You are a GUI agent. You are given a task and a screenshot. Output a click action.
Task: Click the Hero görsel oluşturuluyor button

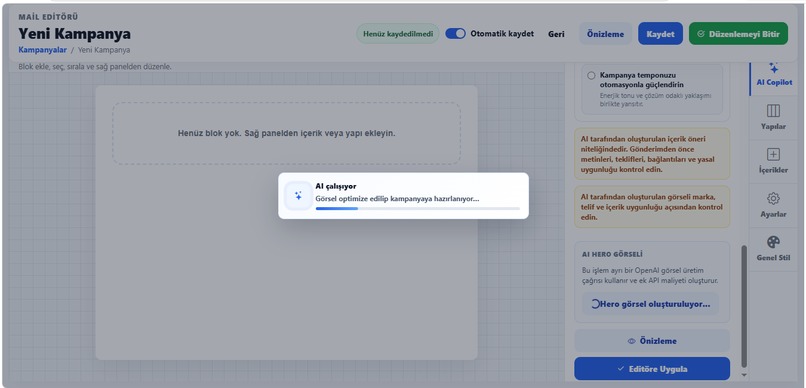(650, 304)
